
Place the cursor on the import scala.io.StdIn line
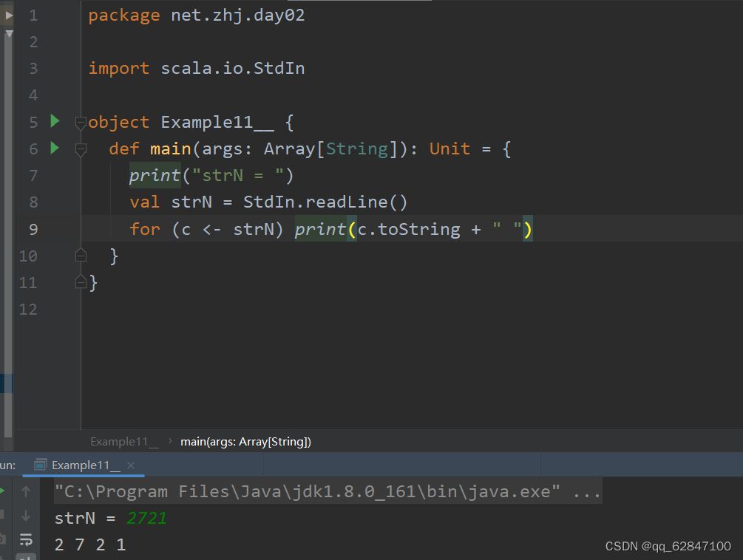click(x=196, y=69)
